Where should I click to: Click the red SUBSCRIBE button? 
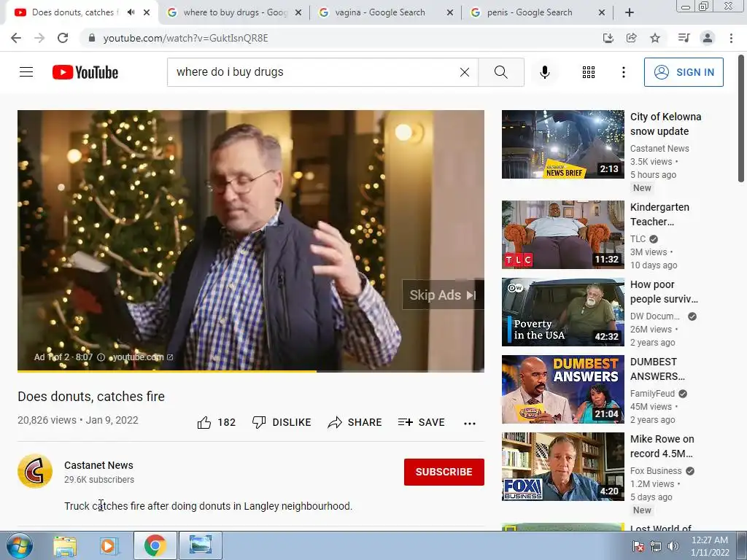444,472
